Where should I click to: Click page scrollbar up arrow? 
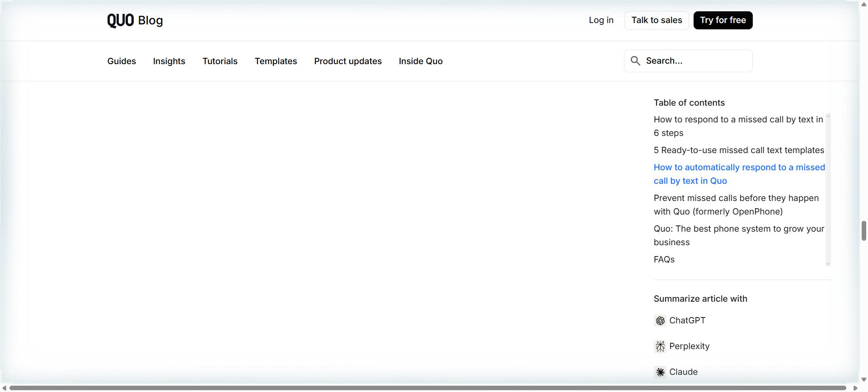coord(863,4)
